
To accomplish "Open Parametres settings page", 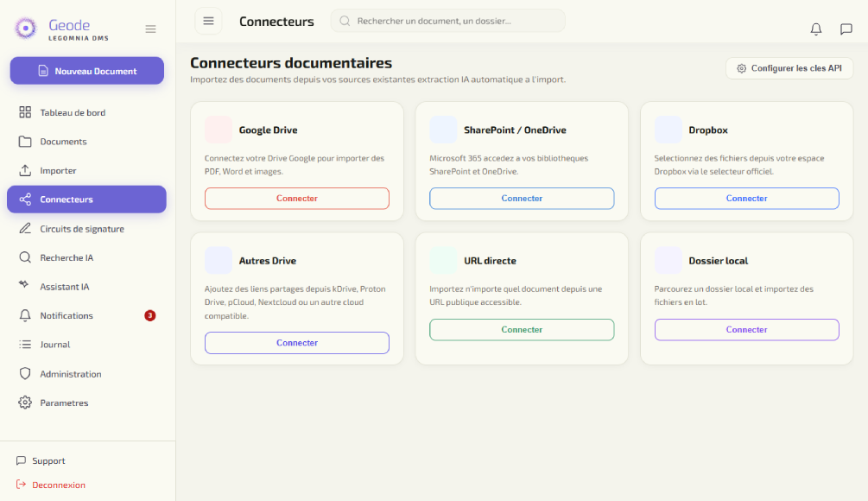I will click(87, 403).
